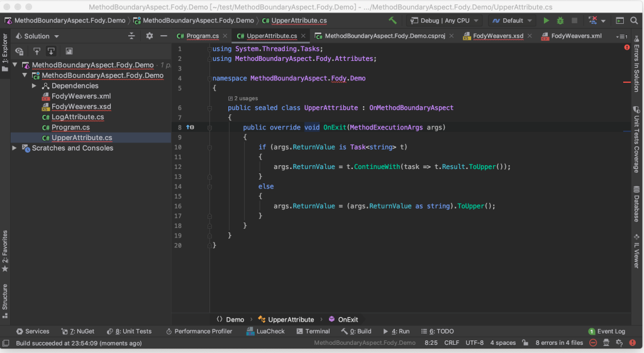644x353 pixels.
Task: Change line separator CRLF in status bar
Action: [452, 343]
